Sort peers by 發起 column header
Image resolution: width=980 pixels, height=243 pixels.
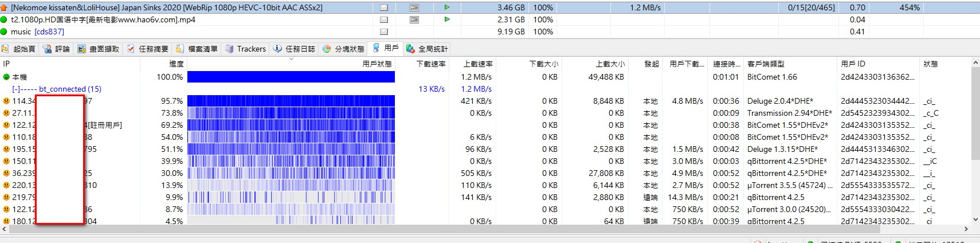(x=646, y=64)
